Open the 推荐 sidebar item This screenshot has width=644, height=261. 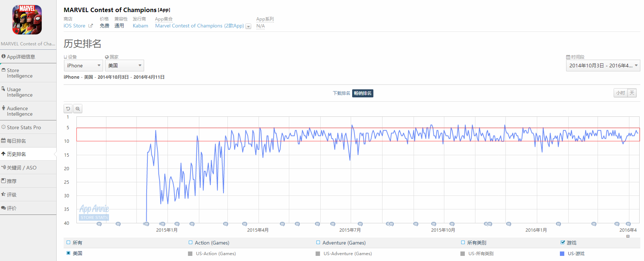28,181
